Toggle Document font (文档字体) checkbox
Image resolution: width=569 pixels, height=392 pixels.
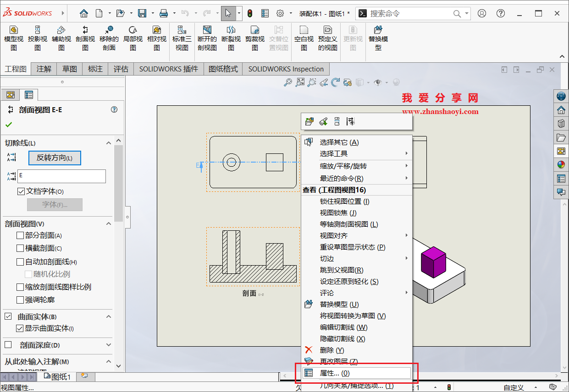pyautogui.click(x=21, y=191)
